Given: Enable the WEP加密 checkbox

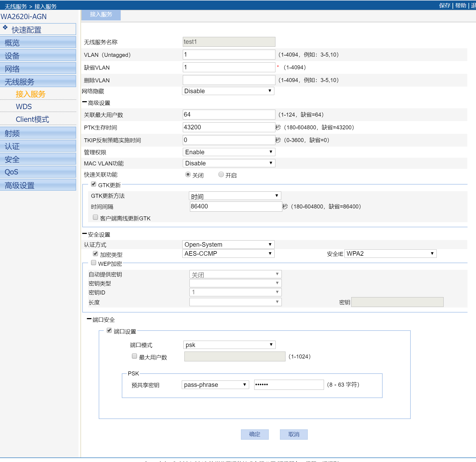Looking at the screenshot, I should click(94, 263).
